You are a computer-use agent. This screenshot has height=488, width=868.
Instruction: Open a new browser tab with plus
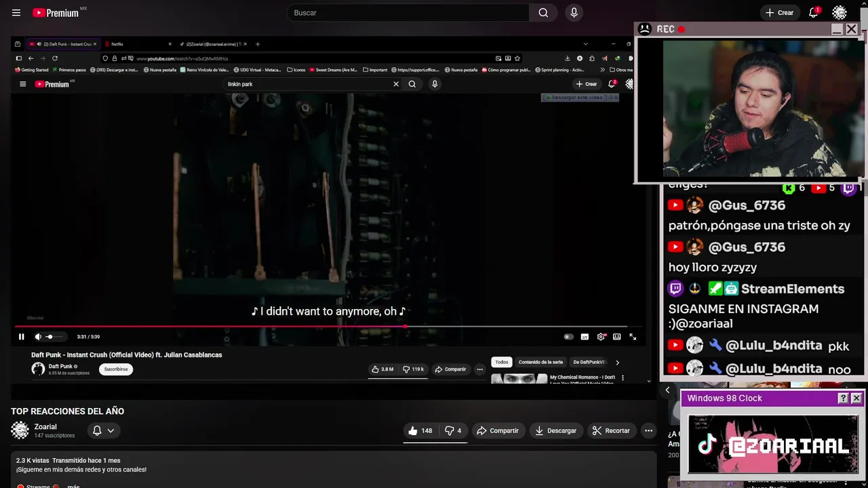tap(257, 44)
